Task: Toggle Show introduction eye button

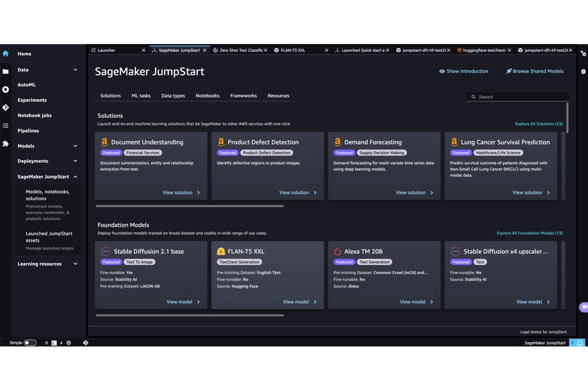Action: point(464,71)
